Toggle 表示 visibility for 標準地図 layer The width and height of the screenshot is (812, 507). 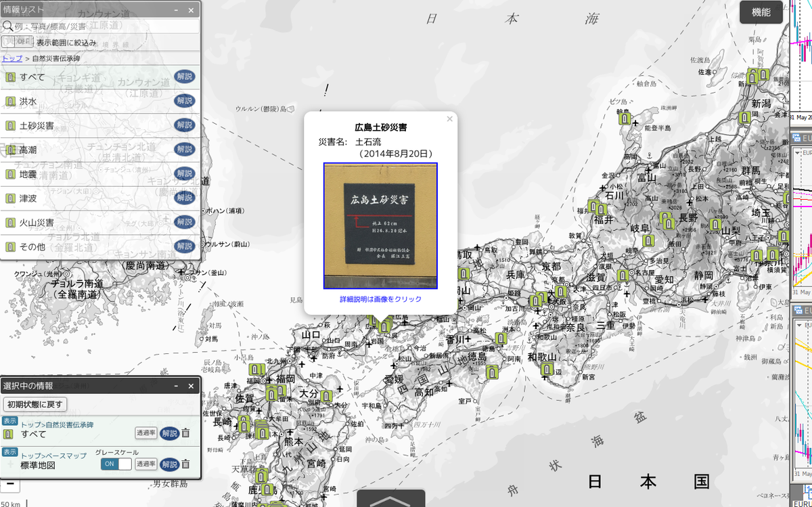pos(9,451)
